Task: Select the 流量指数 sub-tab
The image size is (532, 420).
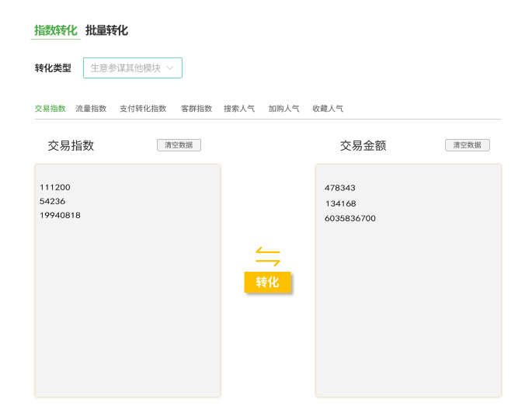Action: pos(91,109)
